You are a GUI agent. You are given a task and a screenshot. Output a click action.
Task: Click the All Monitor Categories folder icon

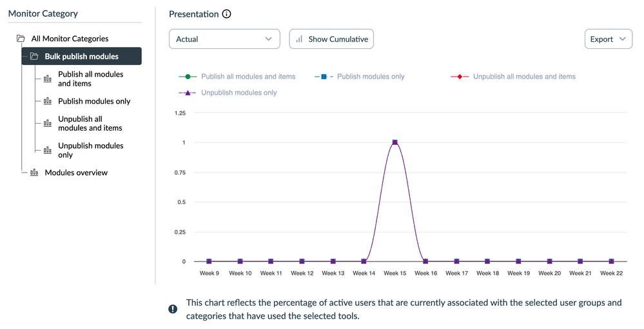coord(21,39)
